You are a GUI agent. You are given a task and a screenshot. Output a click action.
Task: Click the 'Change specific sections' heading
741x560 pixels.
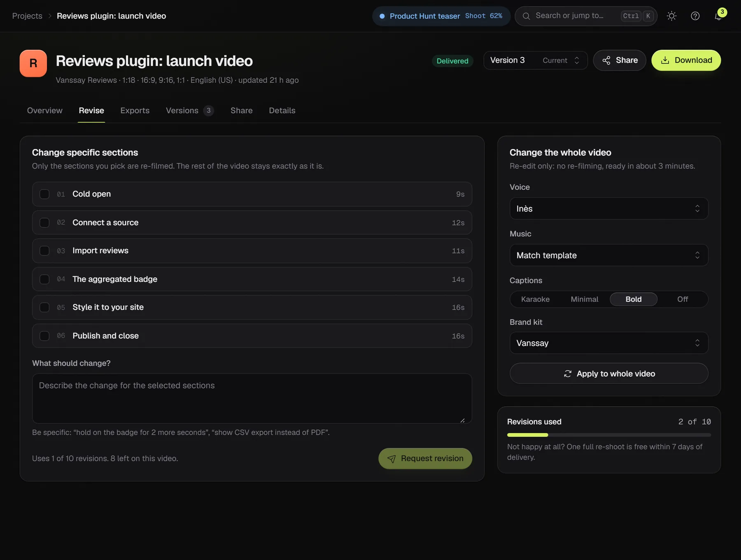(x=85, y=152)
